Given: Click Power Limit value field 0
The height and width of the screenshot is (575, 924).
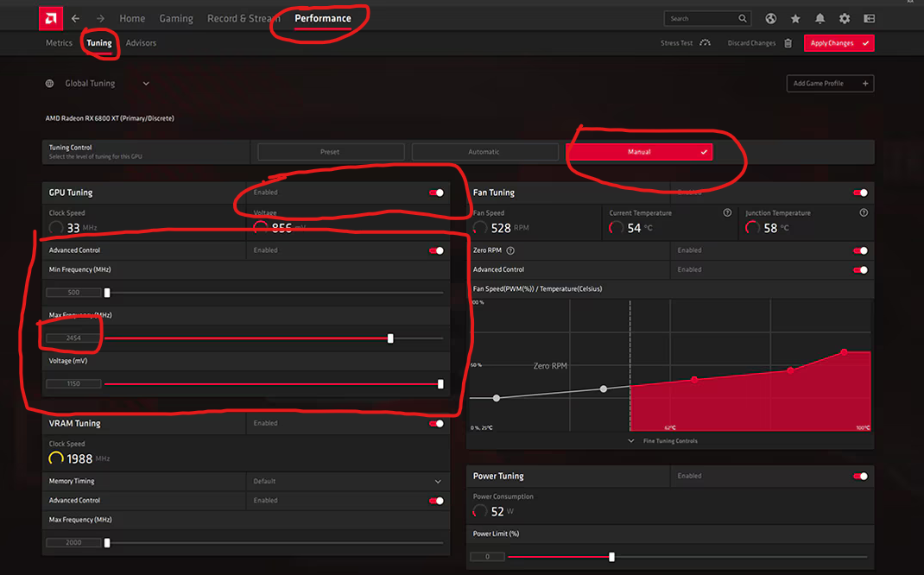Looking at the screenshot, I should click(x=487, y=556).
